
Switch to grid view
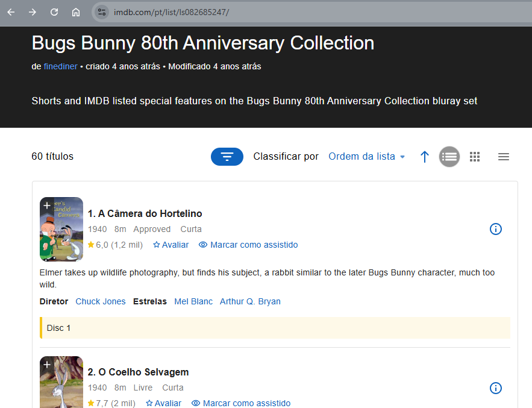475,157
